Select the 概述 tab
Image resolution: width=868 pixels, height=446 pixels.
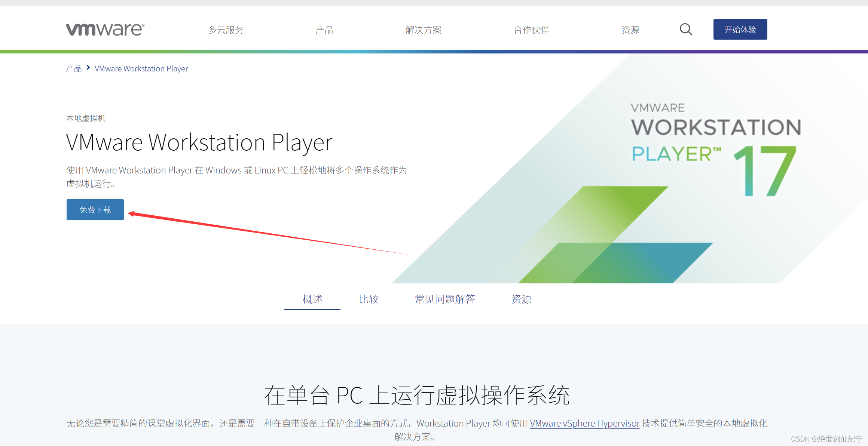(x=312, y=299)
